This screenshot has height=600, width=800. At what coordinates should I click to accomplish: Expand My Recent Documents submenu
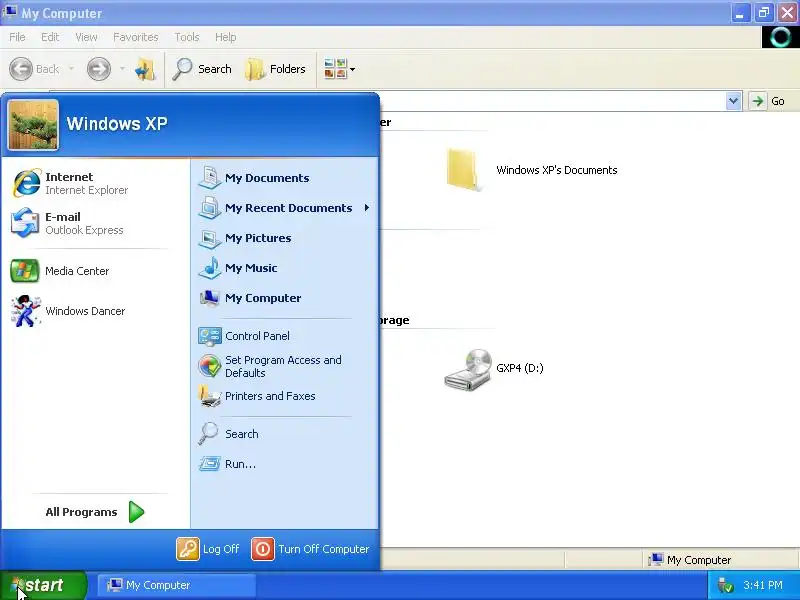(284, 208)
